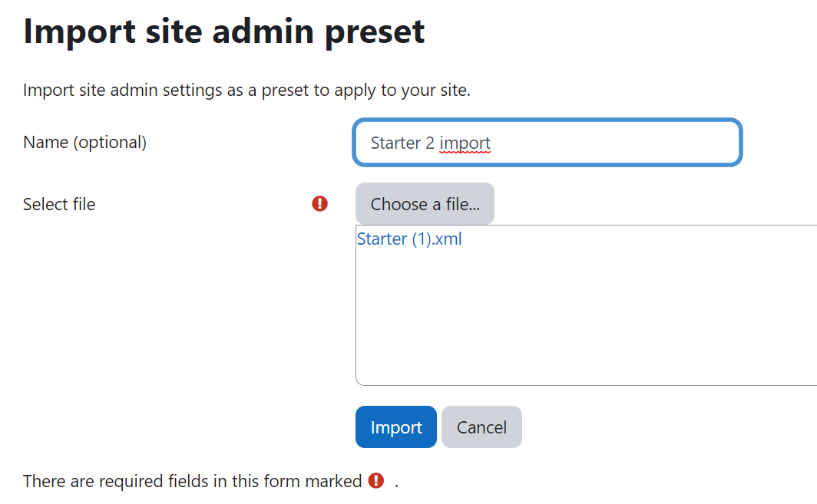
Task: Focus the Name (optional) text field
Action: point(547,142)
